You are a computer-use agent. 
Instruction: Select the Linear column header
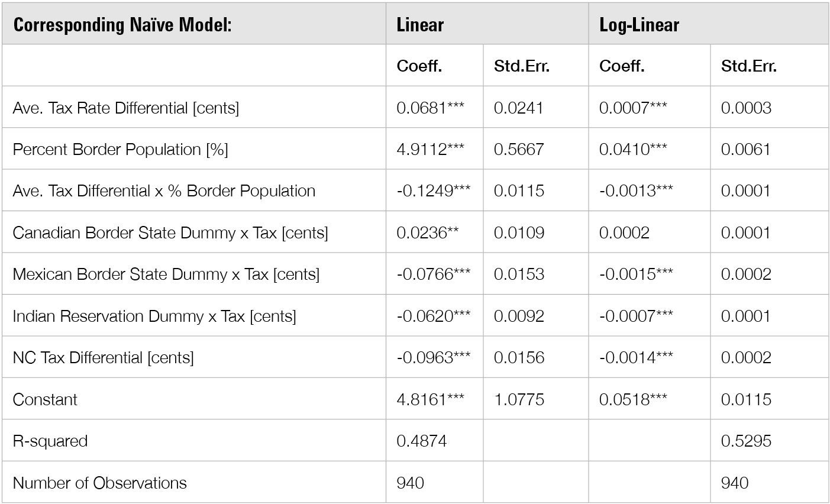[420, 25]
